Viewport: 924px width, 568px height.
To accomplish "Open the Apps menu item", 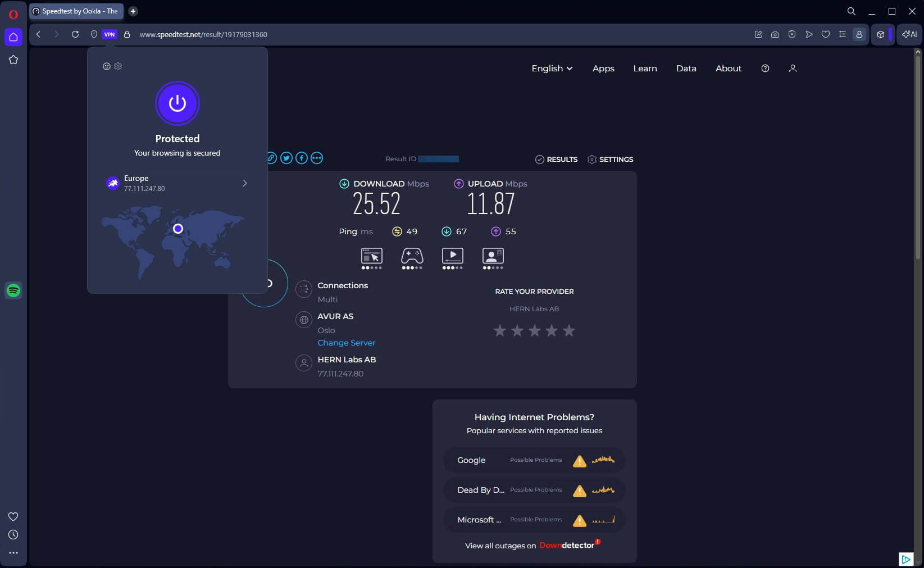I will click(x=603, y=68).
